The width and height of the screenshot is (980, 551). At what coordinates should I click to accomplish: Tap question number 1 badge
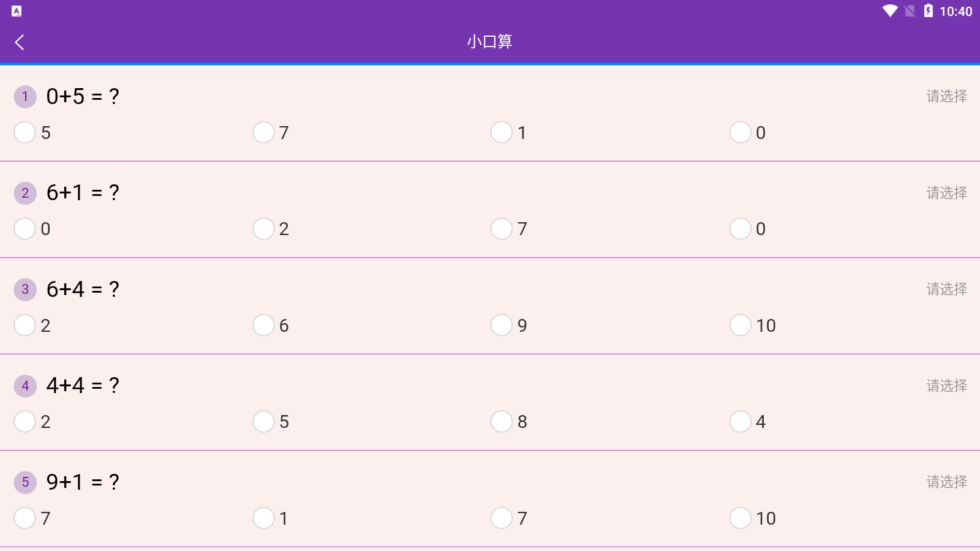(x=25, y=97)
